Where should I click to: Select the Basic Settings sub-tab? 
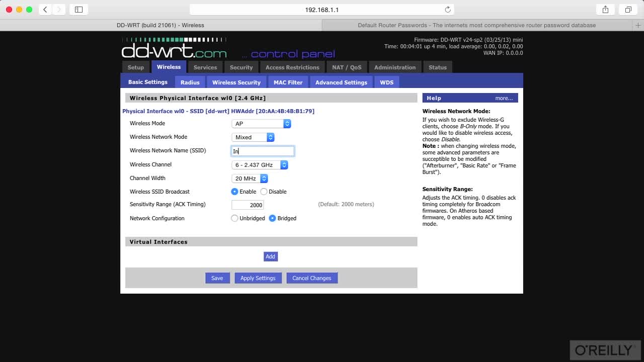(x=148, y=82)
